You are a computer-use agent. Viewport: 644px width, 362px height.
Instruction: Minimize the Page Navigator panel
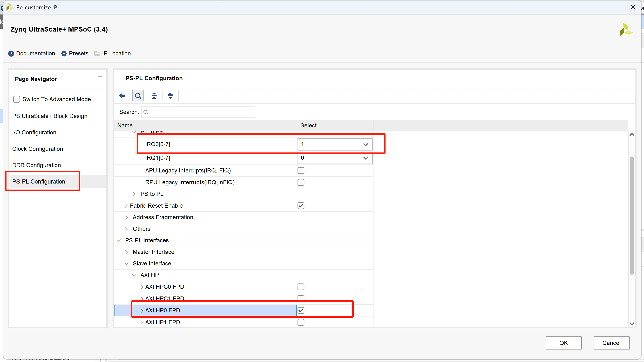pyautogui.click(x=100, y=77)
